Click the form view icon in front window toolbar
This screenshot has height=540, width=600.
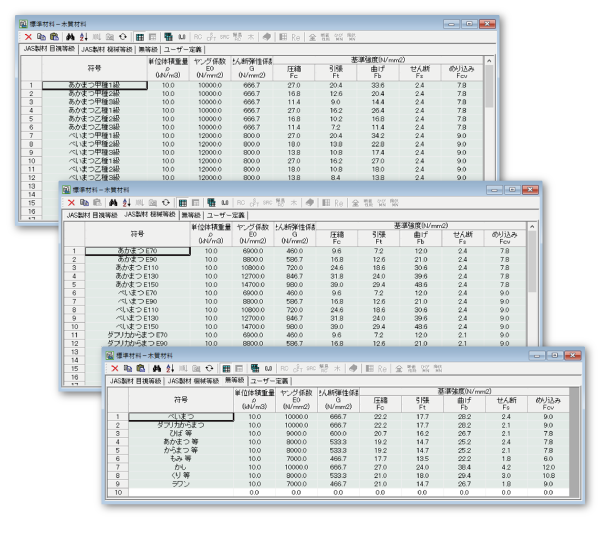coord(239,369)
